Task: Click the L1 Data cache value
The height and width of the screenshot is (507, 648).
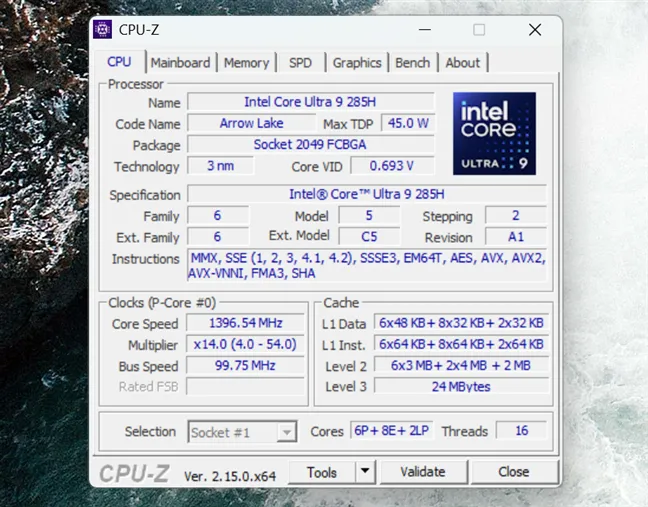Action: 461,323
